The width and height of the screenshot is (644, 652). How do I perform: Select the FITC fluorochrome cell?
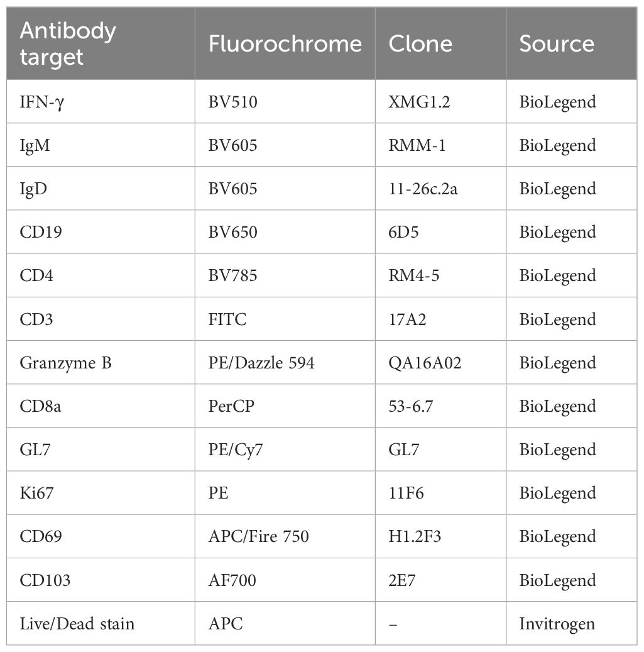tap(285, 319)
